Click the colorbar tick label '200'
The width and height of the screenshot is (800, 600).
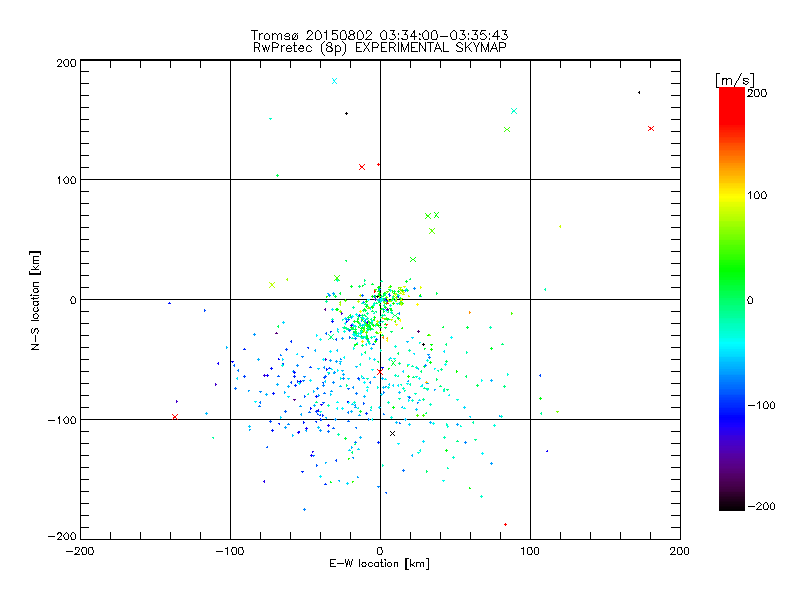(757, 93)
